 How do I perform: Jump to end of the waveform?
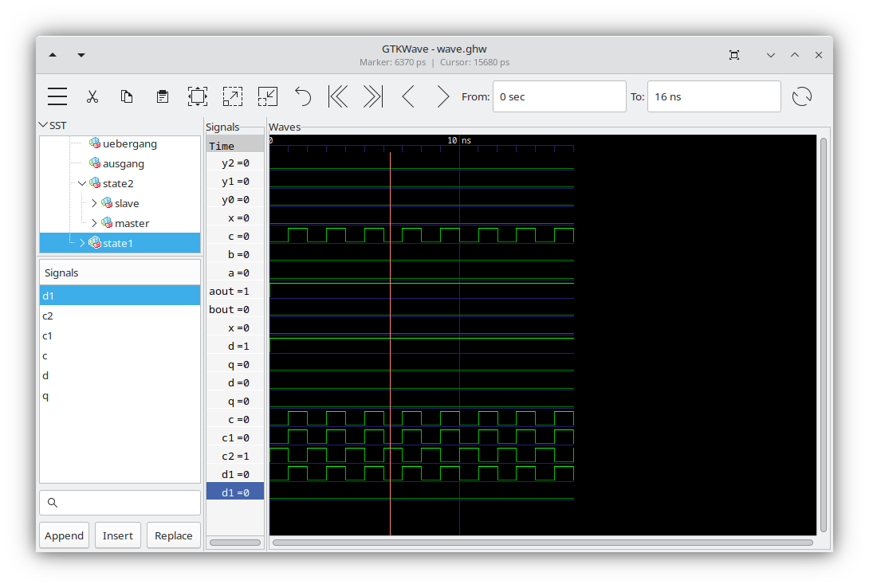click(372, 96)
